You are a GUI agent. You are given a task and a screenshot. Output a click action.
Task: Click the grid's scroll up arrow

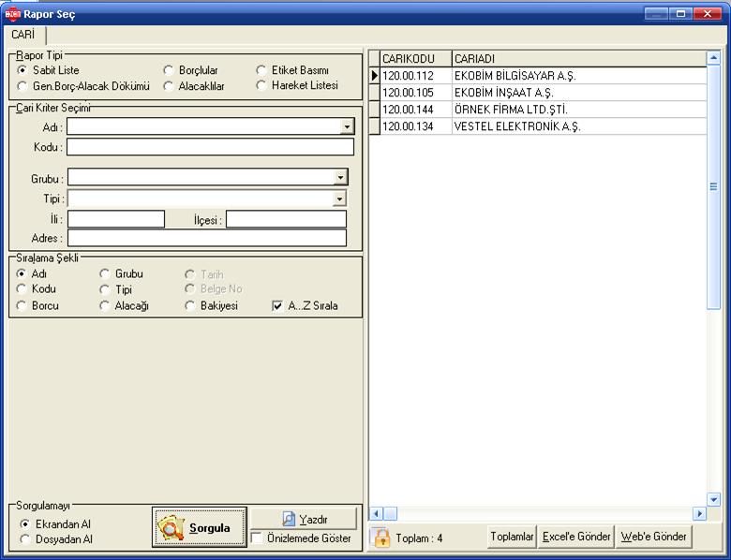[713, 58]
